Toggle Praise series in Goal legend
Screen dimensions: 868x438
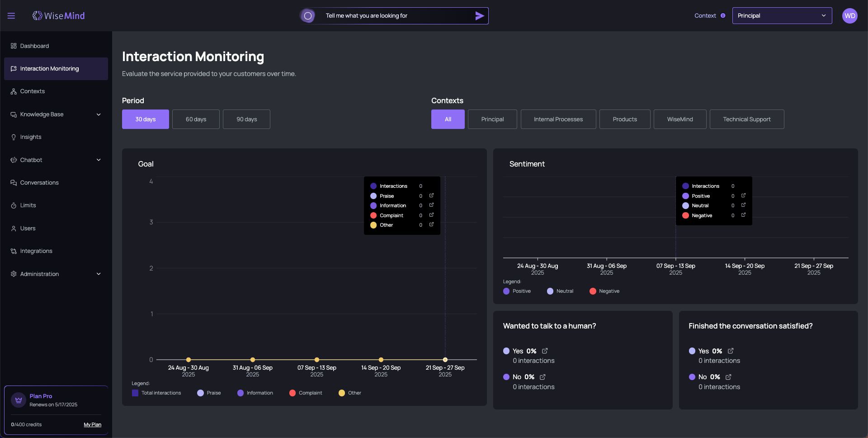pos(209,393)
